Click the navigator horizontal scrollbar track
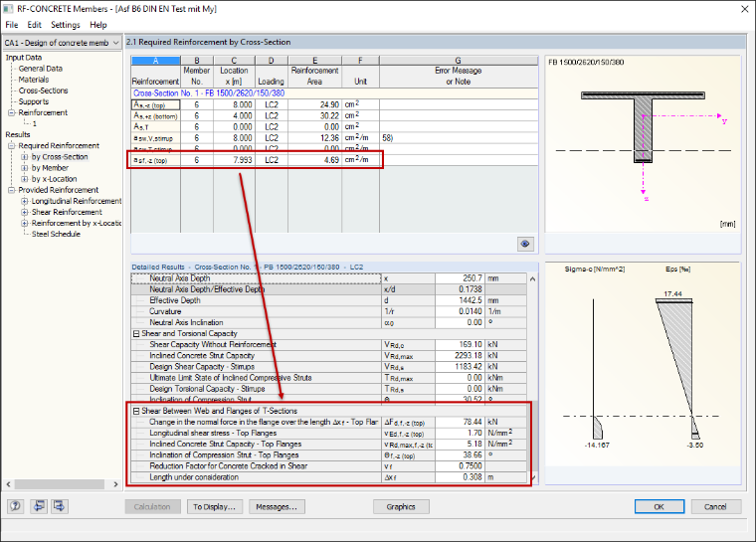This screenshot has width=756, height=542. click(62, 484)
